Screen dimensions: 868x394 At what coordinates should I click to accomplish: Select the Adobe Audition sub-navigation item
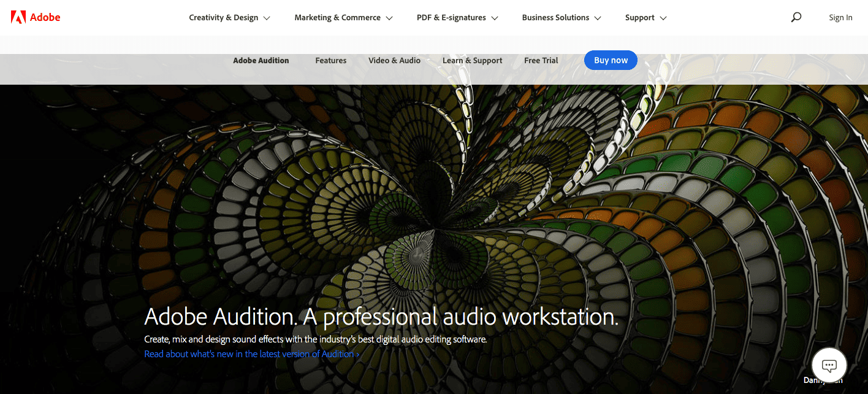click(261, 60)
